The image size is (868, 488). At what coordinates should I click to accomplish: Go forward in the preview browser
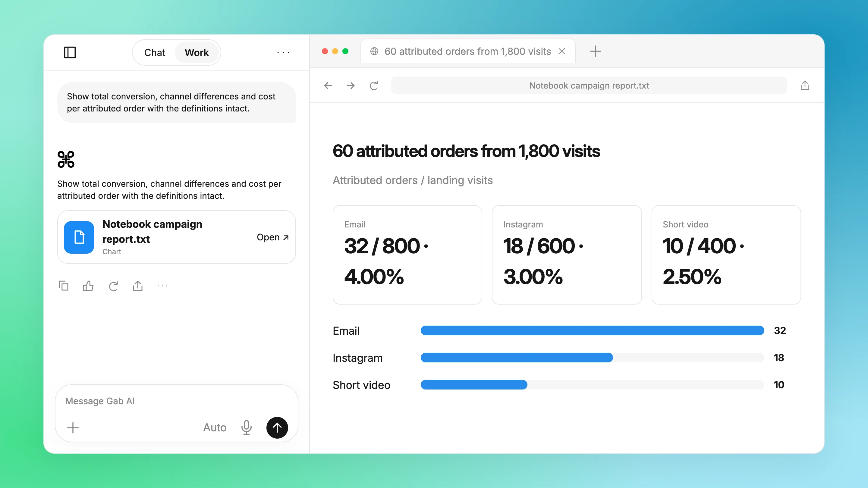[351, 86]
